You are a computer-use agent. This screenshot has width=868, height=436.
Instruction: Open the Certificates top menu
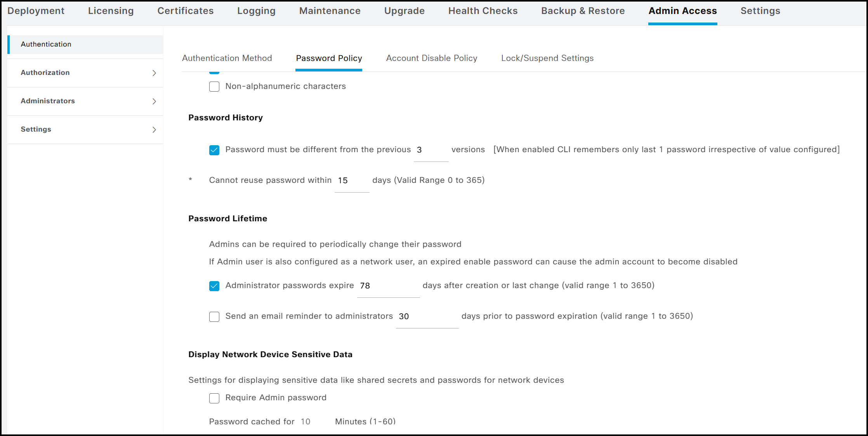point(185,11)
